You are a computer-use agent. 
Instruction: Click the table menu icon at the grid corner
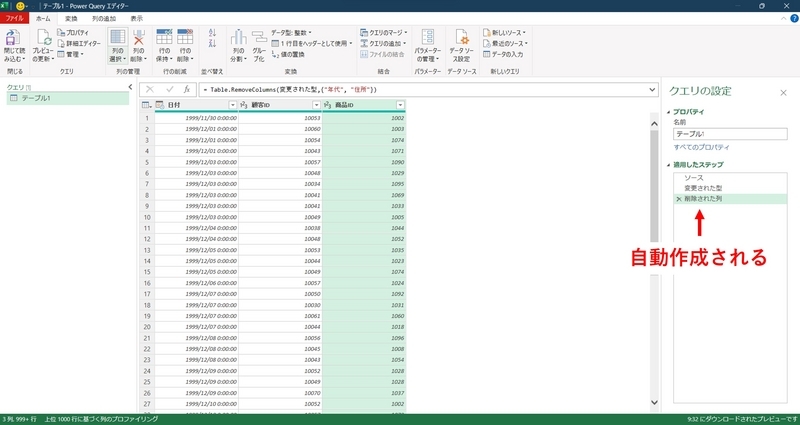(x=147, y=105)
